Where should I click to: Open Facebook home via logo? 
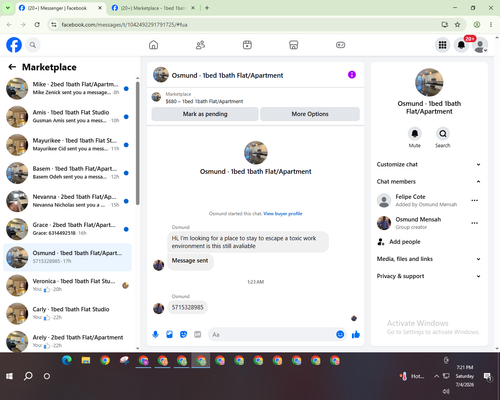pyautogui.click(x=14, y=45)
